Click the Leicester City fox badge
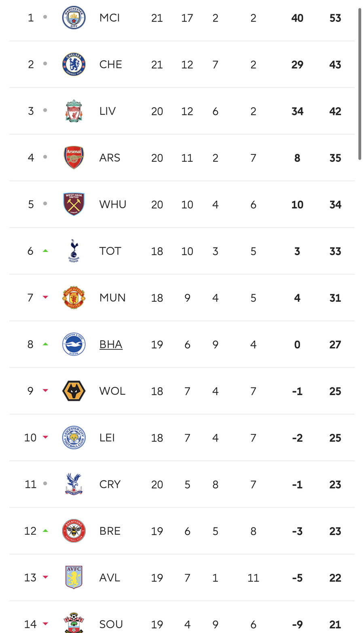This screenshot has width=364, height=633. coord(74,438)
